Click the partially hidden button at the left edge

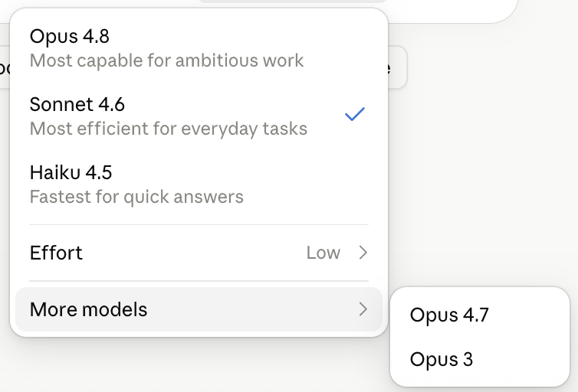point(5,67)
